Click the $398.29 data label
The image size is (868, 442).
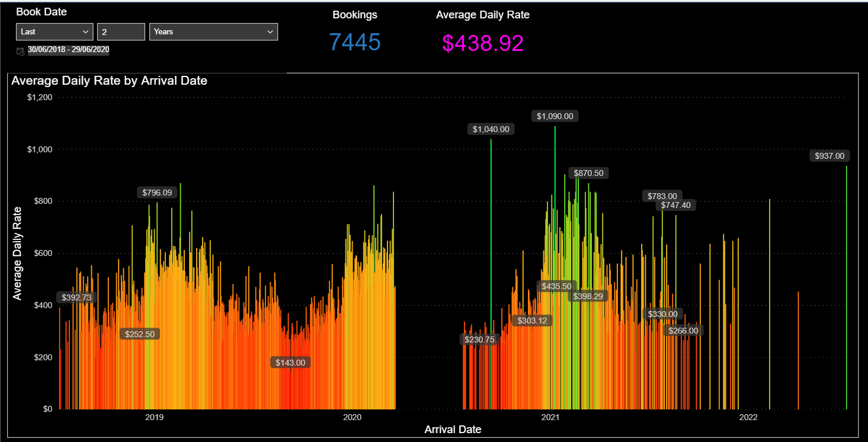coord(588,296)
